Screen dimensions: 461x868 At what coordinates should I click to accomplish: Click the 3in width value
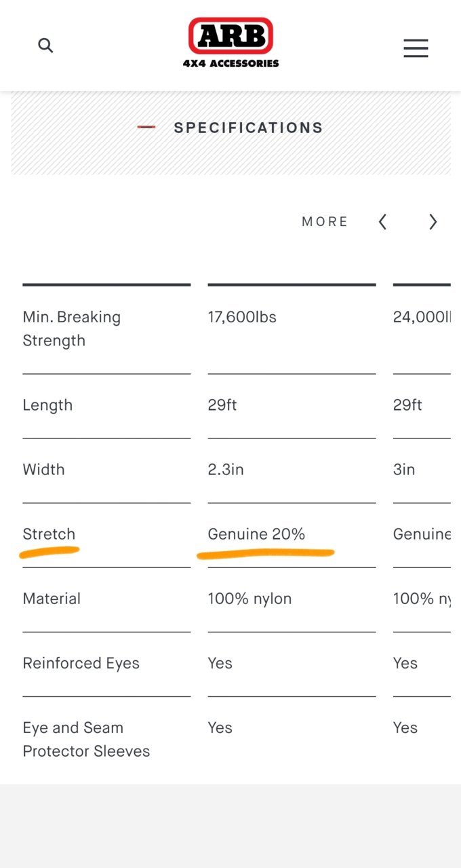click(404, 470)
